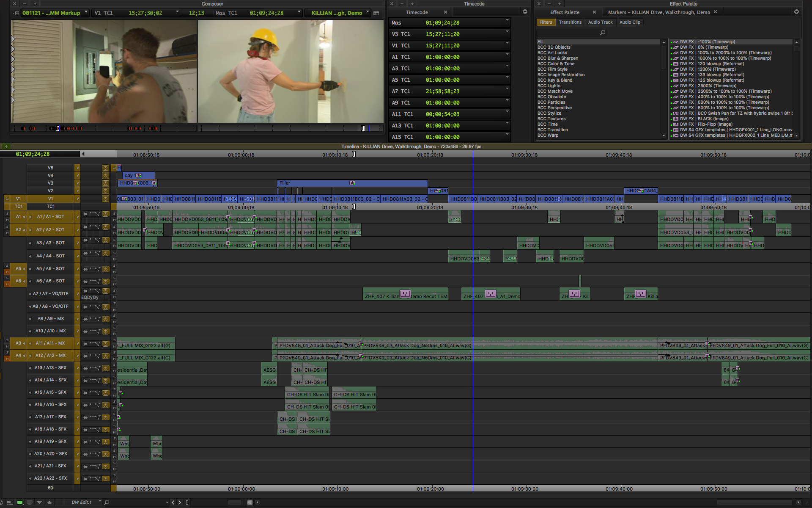
Task: Unmute the A6 source track
Action: pos(7,284)
